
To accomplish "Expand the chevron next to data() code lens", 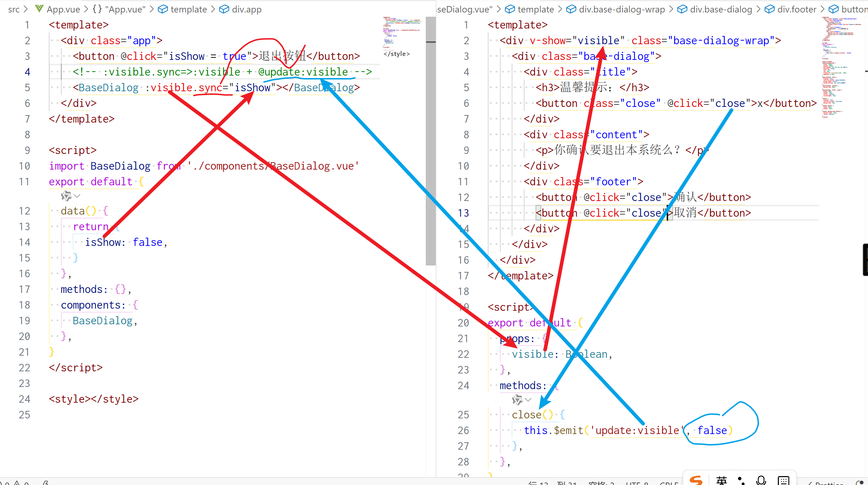I will point(77,196).
